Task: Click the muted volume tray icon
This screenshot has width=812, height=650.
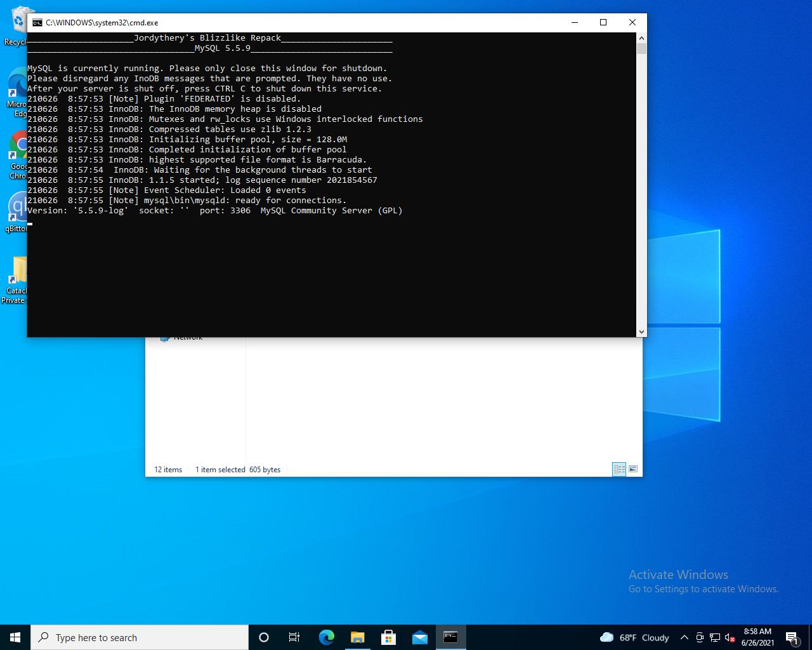Action: (x=730, y=637)
